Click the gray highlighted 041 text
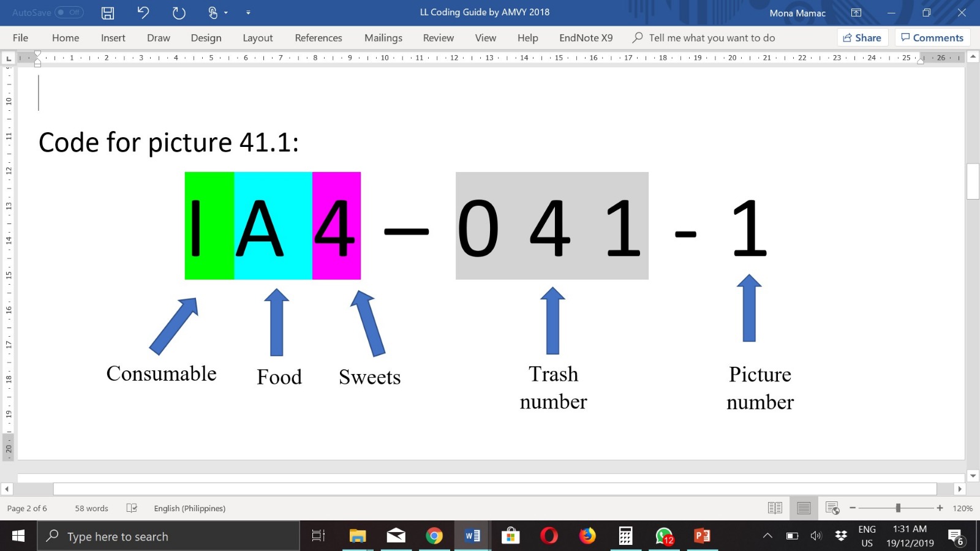980x551 pixels. coord(551,227)
